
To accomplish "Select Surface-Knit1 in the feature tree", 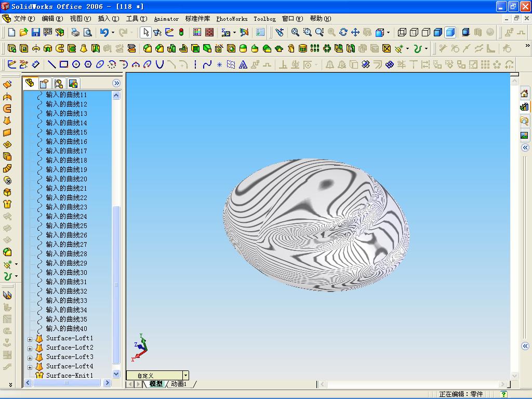I will [70, 375].
